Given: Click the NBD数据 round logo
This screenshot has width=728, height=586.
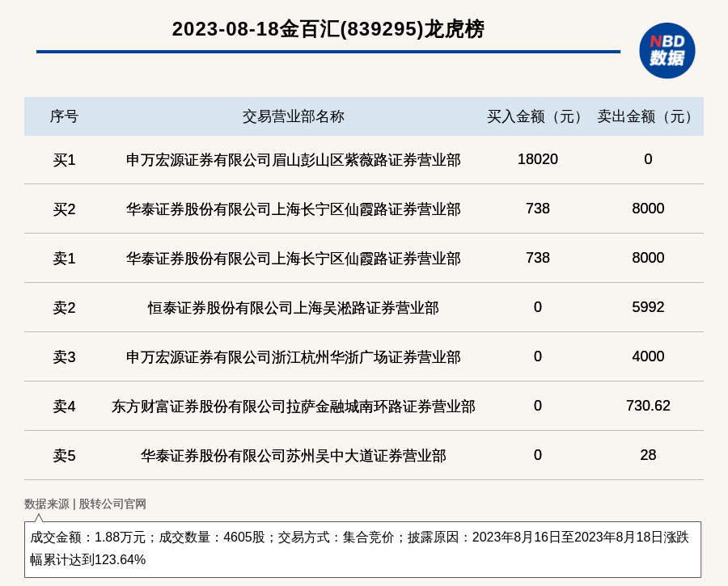Looking at the screenshot, I should (x=667, y=51).
